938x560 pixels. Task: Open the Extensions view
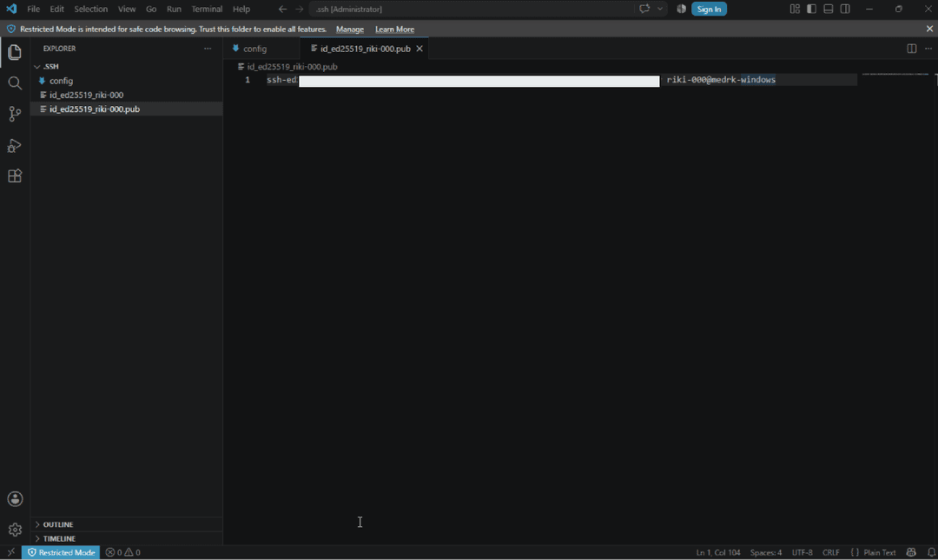tap(15, 176)
